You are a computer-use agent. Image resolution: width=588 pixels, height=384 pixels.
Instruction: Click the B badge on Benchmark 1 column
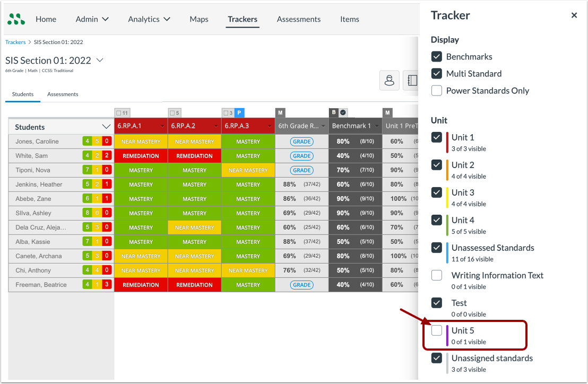pyautogui.click(x=333, y=112)
